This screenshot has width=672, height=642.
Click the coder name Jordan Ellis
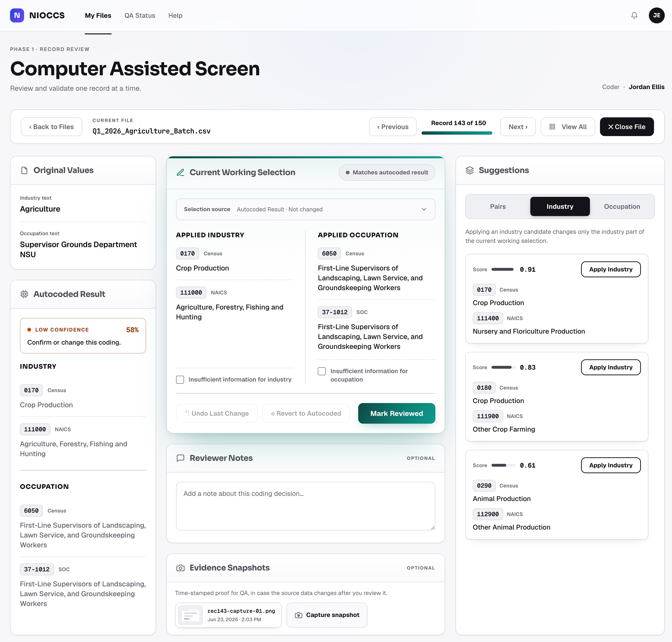tap(646, 87)
